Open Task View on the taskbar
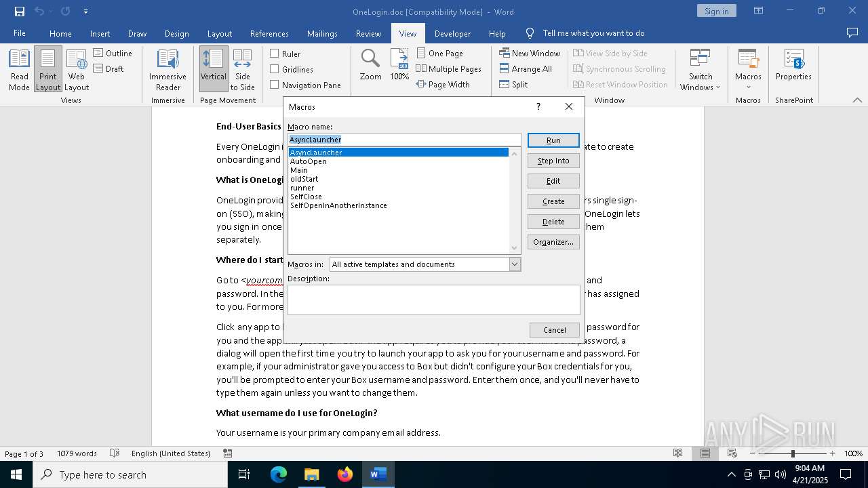 pyautogui.click(x=244, y=474)
